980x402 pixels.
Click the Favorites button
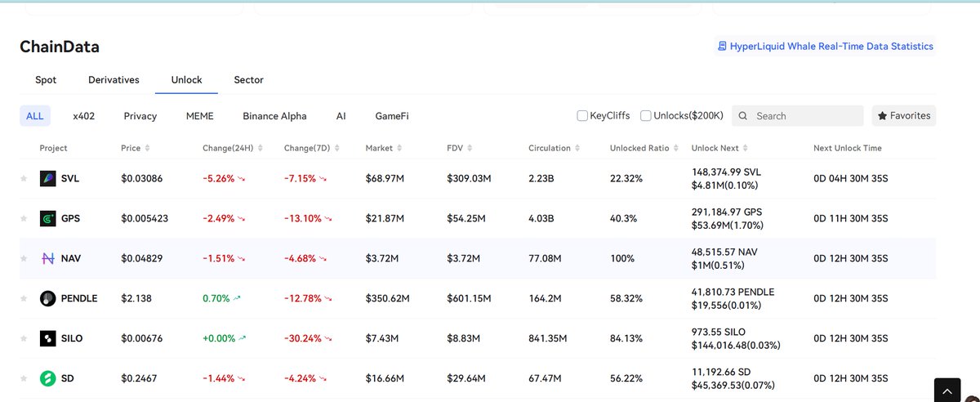pos(903,116)
